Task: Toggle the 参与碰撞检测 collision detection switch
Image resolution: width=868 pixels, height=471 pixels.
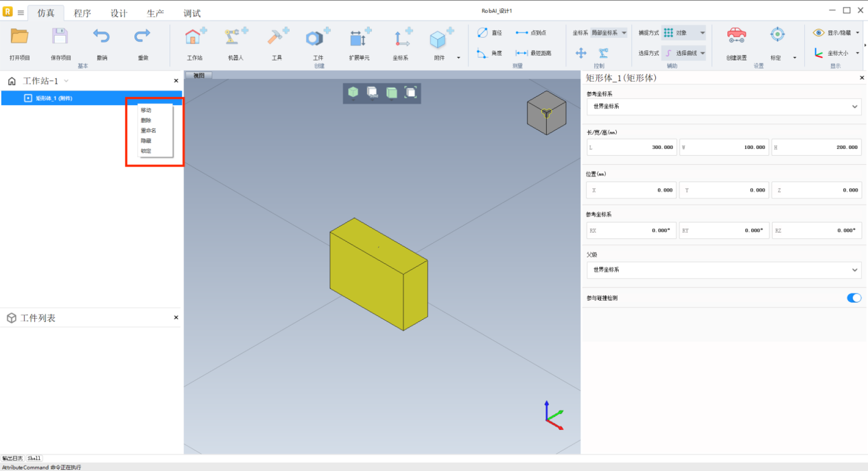Action: click(x=854, y=298)
